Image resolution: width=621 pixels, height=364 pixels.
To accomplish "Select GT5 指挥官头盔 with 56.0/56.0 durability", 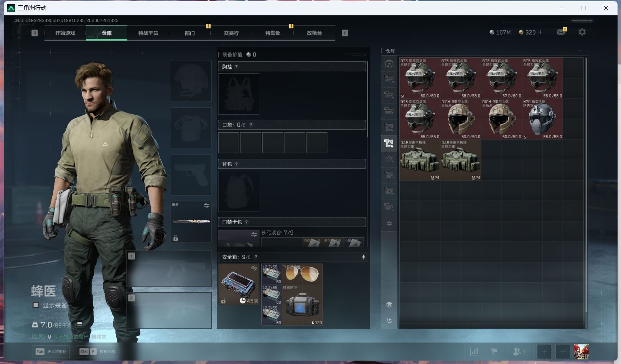I will pos(542,78).
